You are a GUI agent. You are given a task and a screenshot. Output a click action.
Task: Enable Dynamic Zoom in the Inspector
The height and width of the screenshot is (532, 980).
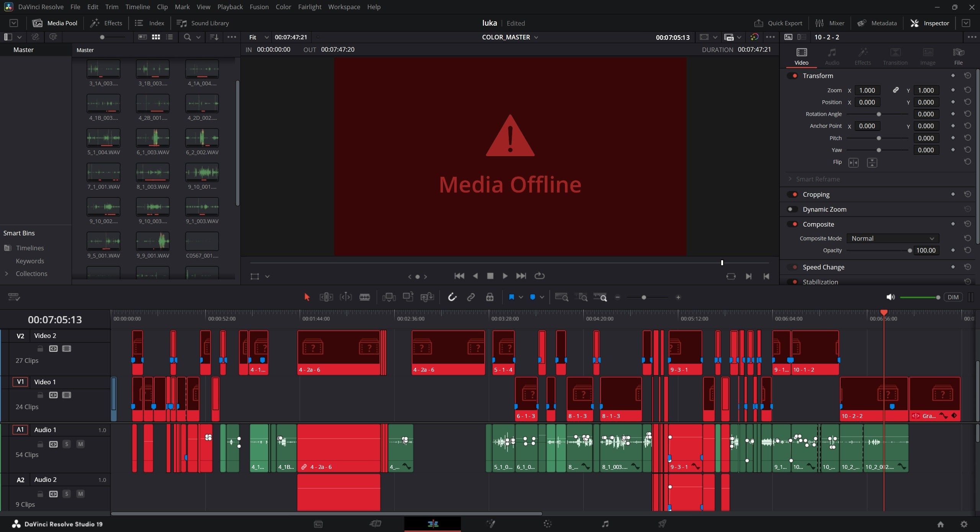click(792, 209)
